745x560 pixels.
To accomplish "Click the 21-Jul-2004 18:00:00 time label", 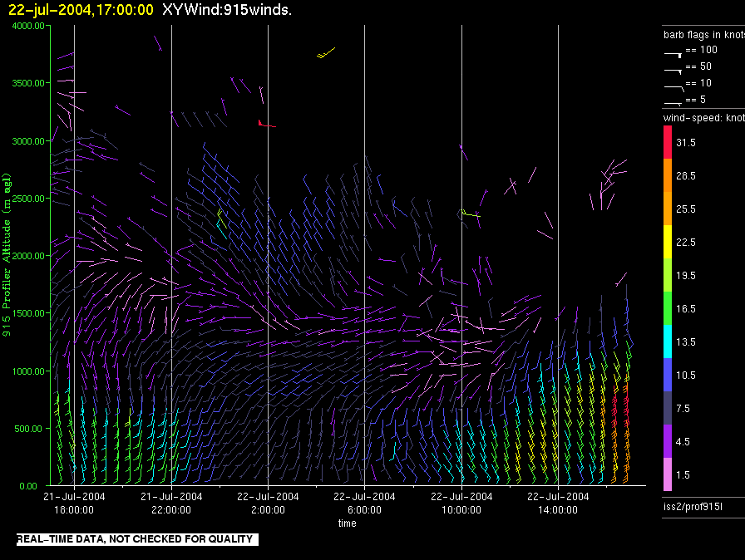I will click(x=74, y=503).
